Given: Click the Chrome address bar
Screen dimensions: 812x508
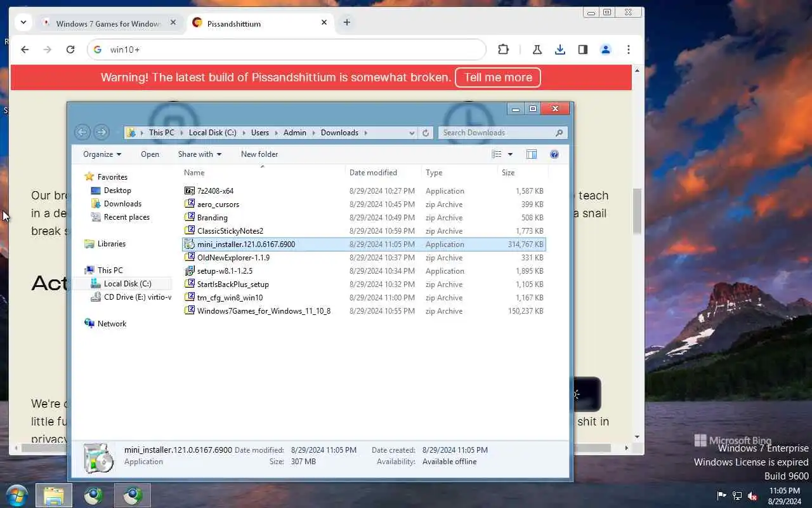Looking at the screenshot, I should coord(285,50).
